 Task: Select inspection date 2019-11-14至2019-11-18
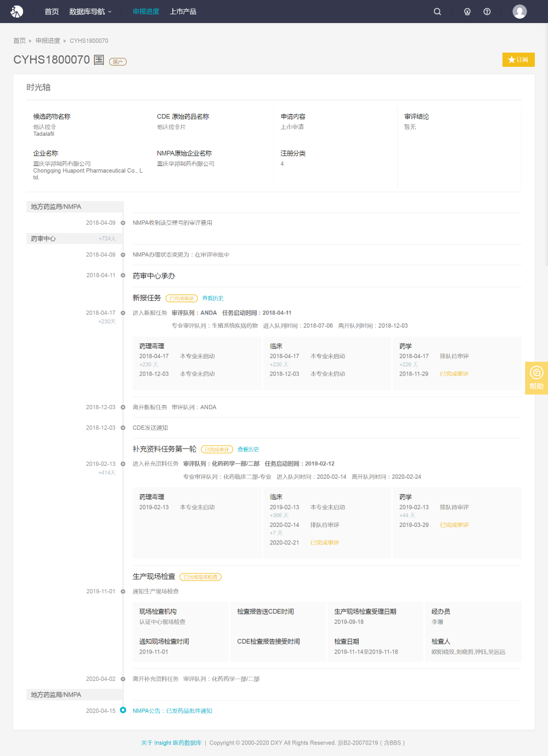pyautogui.click(x=366, y=652)
